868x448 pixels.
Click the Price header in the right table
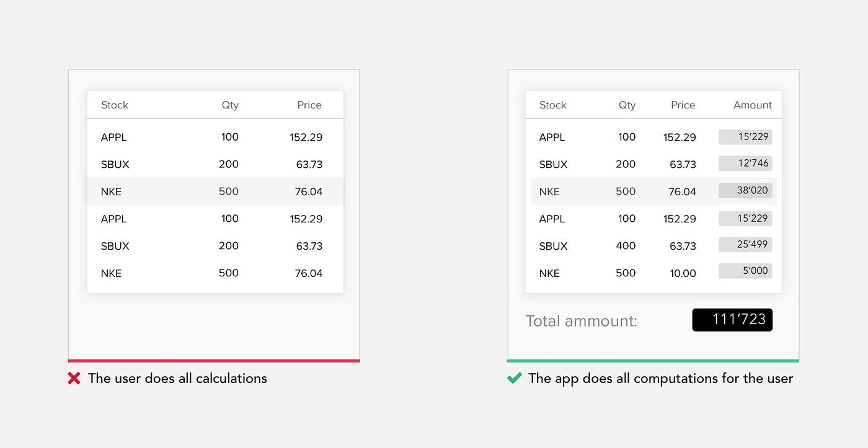(683, 105)
